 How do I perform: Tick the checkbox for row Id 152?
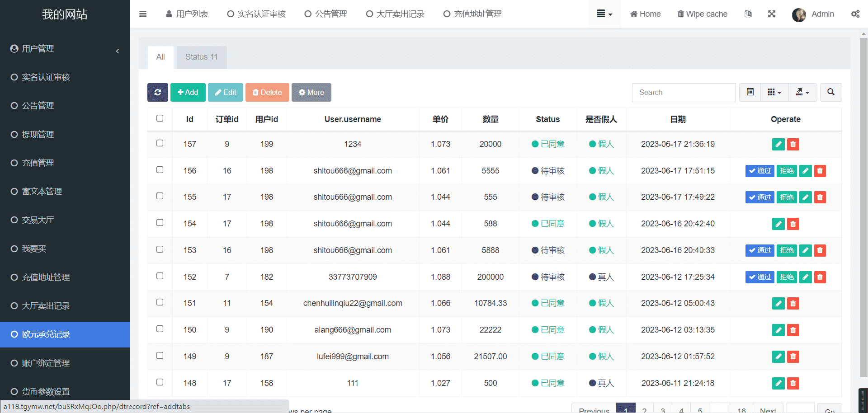[160, 276]
